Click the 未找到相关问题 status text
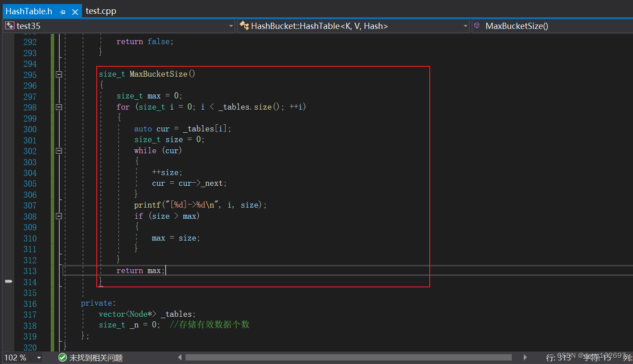This screenshot has width=633, height=364. 96,358
